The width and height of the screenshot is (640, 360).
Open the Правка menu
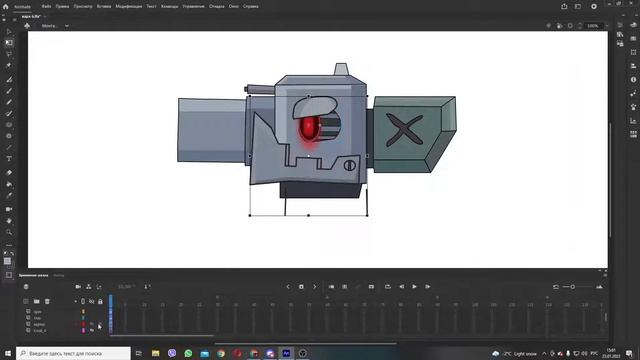[x=62, y=6]
